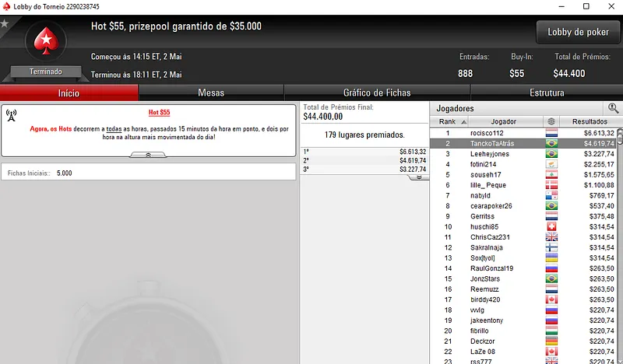This screenshot has width=623, height=364.
Task: Click the broadcast antenna news icon
Action: pyautogui.click(x=11, y=115)
